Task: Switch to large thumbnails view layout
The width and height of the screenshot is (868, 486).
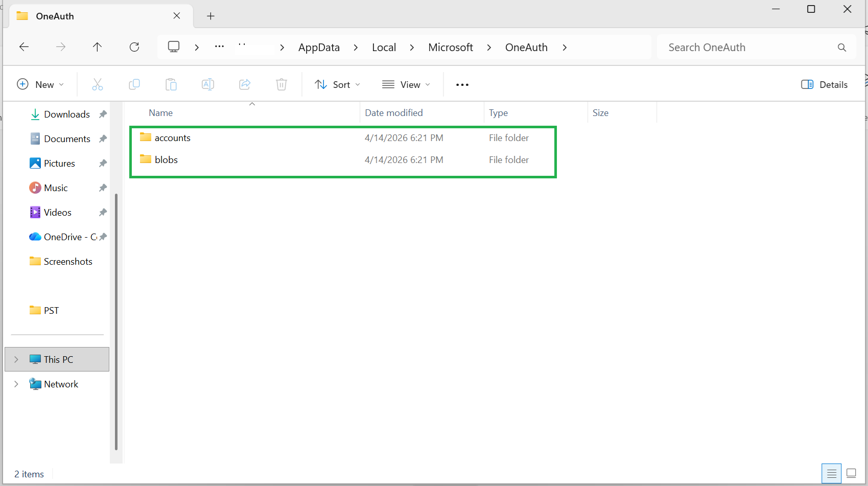Action: 851,473
